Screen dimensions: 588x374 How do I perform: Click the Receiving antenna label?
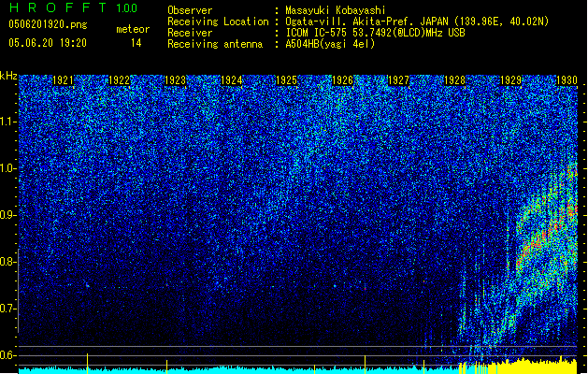coord(215,44)
